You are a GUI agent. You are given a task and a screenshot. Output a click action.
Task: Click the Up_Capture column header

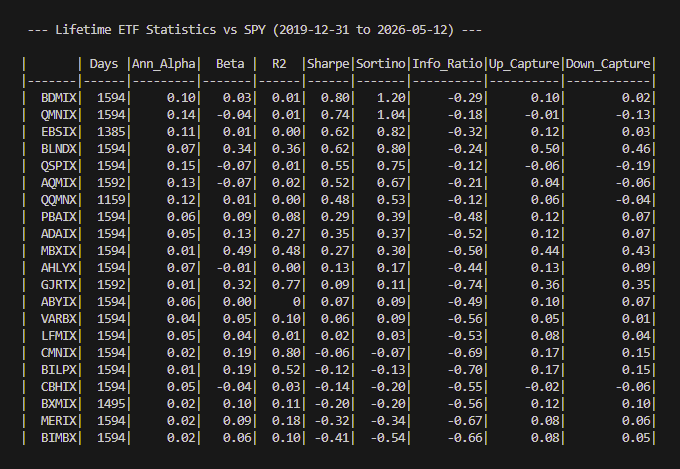click(x=524, y=64)
